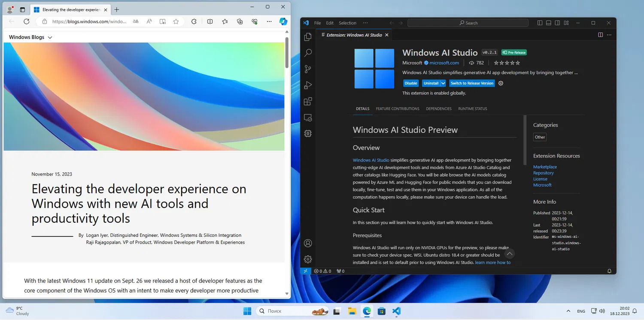This screenshot has width=644, height=320.
Task: Open the Repository link under Extension Resources
Action: (543, 173)
